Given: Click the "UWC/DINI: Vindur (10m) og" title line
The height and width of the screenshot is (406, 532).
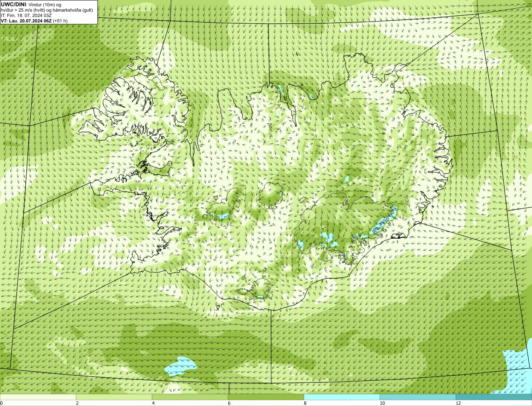Looking at the screenshot, I should 31,4.
